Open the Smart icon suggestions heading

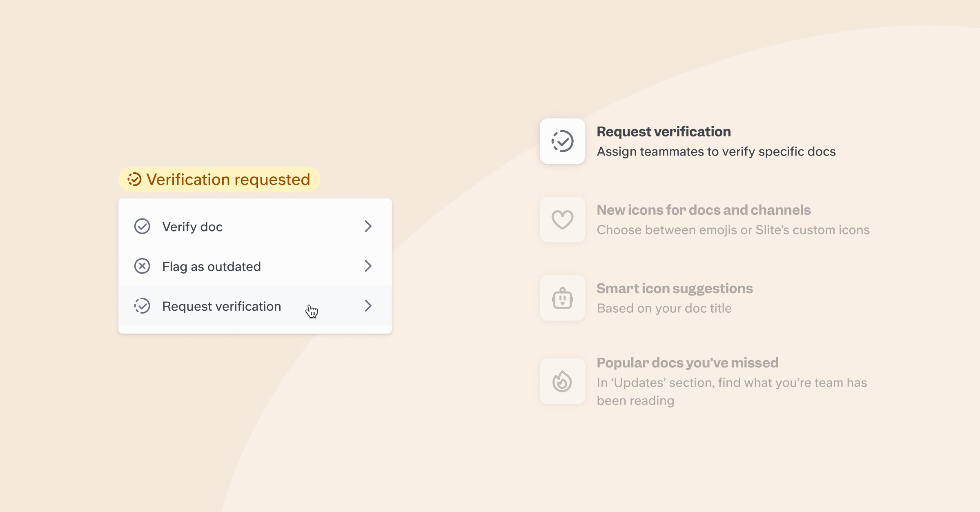(x=675, y=288)
